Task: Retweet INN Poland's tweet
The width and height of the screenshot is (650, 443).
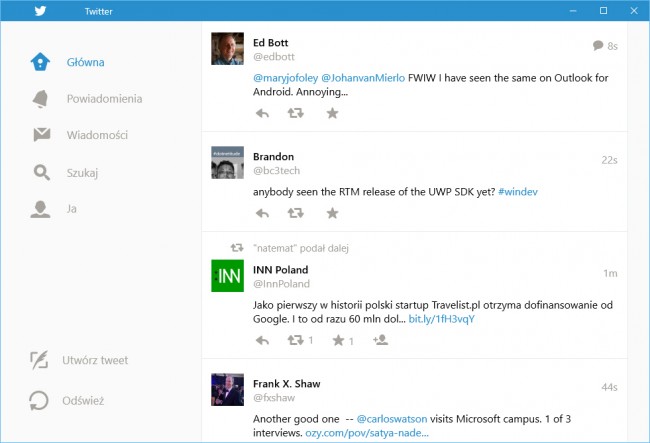Action: coord(296,340)
